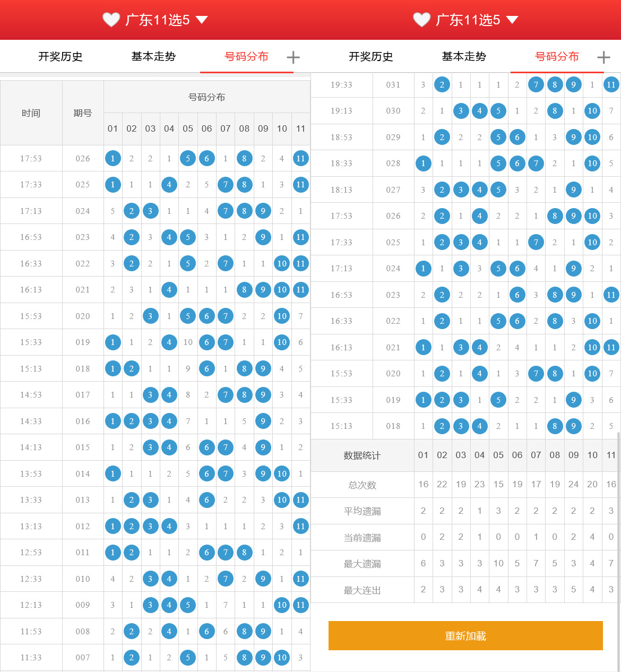621x672 pixels.
Task: Click the + add chart icon on left panel
Action: (x=293, y=57)
